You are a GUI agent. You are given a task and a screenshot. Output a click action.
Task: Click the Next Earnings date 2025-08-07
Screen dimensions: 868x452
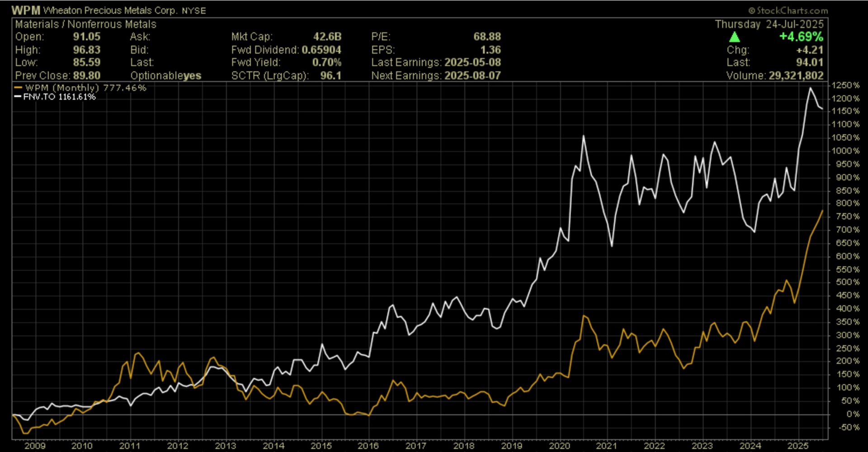473,76
